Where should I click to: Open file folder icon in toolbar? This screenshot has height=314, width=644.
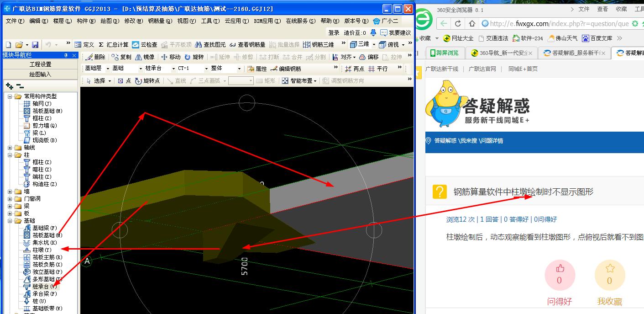point(19,44)
